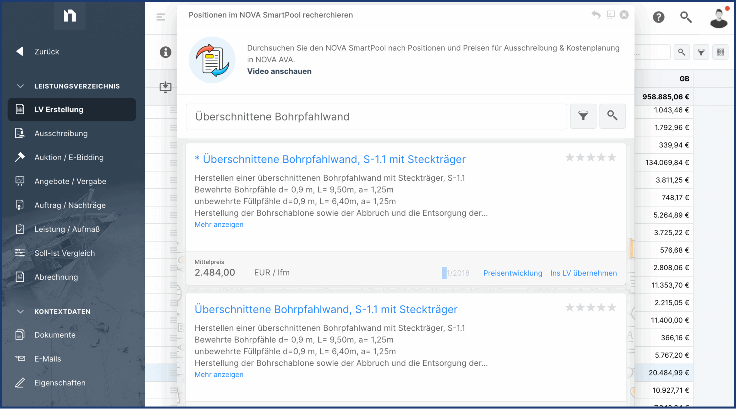The height and width of the screenshot is (409, 736).
Task: Expand 'Mehr anzeigen' in second result
Action: (218, 375)
